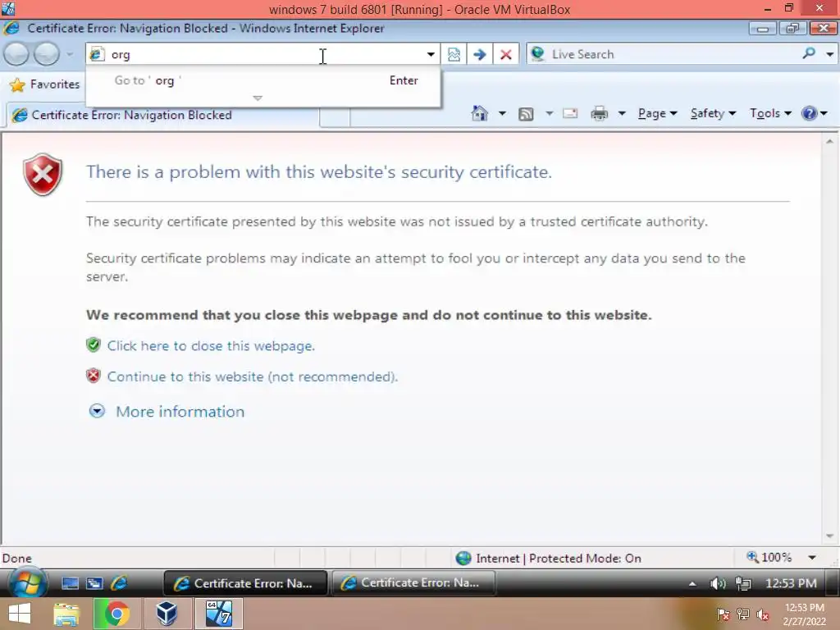
Task: Select the "Go to 'org'" autocomplete suggestion
Action: coord(262,80)
